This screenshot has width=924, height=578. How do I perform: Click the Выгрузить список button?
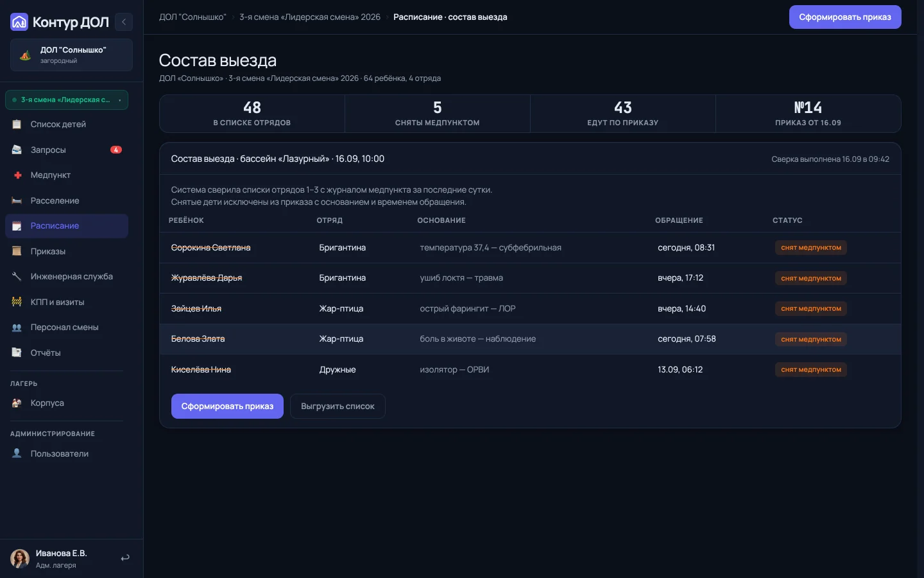[x=338, y=406]
